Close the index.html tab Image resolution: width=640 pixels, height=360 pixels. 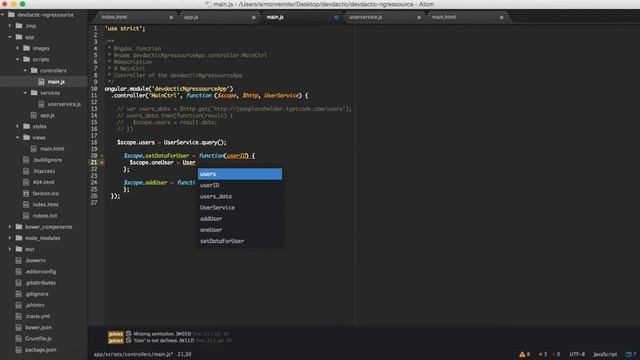(x=171, y=18)
